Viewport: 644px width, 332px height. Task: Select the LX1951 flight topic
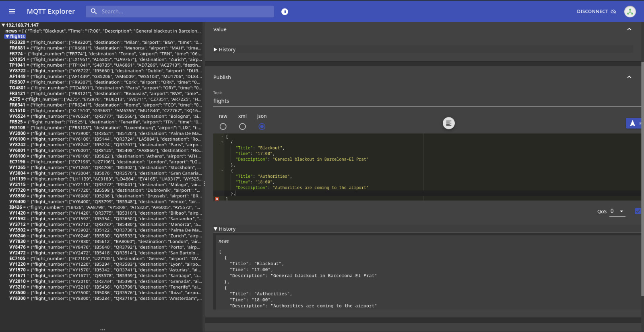point(105,59)
